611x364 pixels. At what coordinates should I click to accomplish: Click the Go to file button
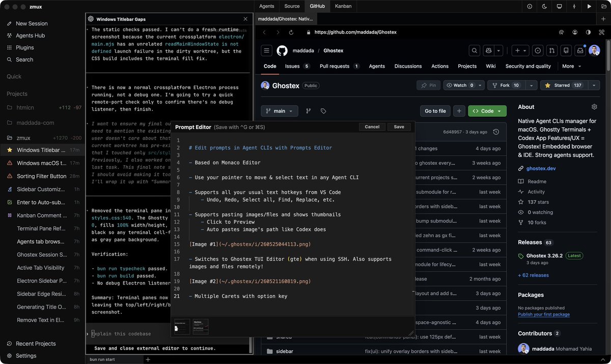pyautogui.click(x=435, y=111)
